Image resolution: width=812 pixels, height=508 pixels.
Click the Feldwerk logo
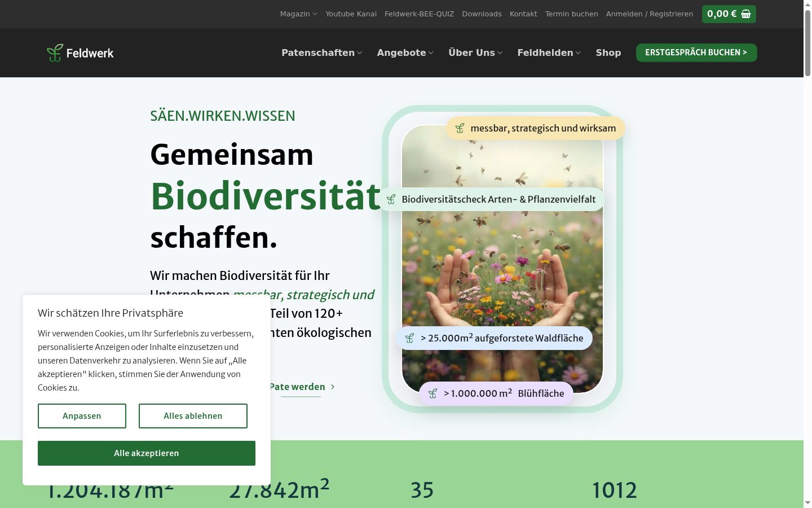pos(80,52)
